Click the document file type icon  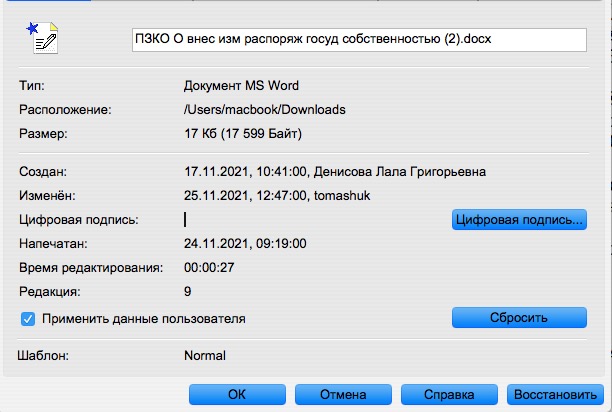point(42,38)
